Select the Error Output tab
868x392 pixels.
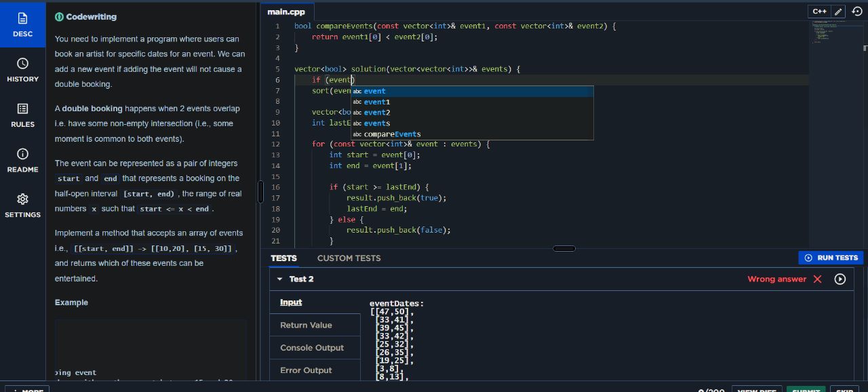[315, 370]
